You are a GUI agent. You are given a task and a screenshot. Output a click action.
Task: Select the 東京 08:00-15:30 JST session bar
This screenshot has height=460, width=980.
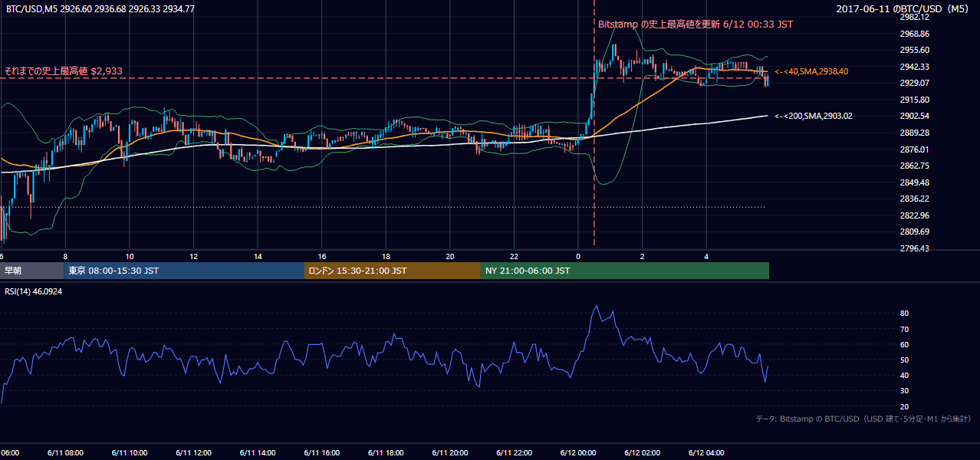coord(184,271)
